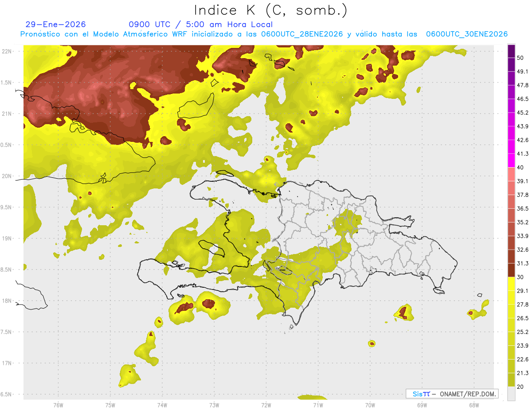The height and width of the screenshot is (411, 532).
Task: Click the salmon swatch between 39.1 and 40
Action: [x=511, y=174]
